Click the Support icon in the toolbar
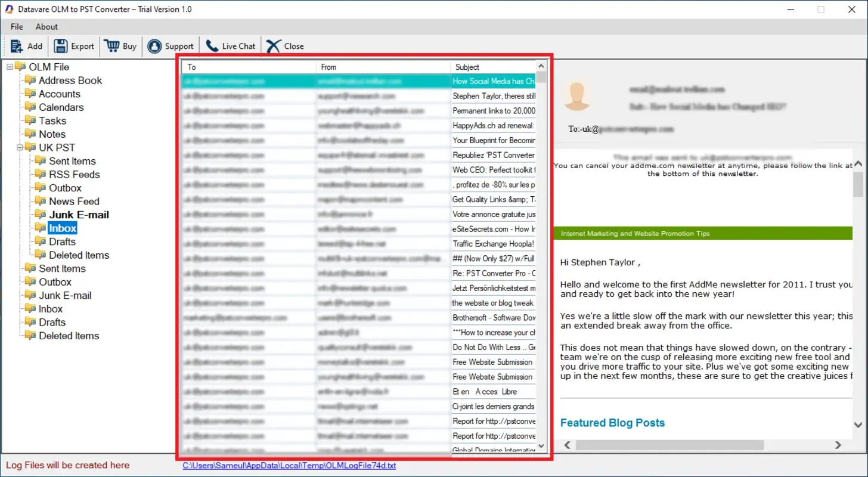 154,45
